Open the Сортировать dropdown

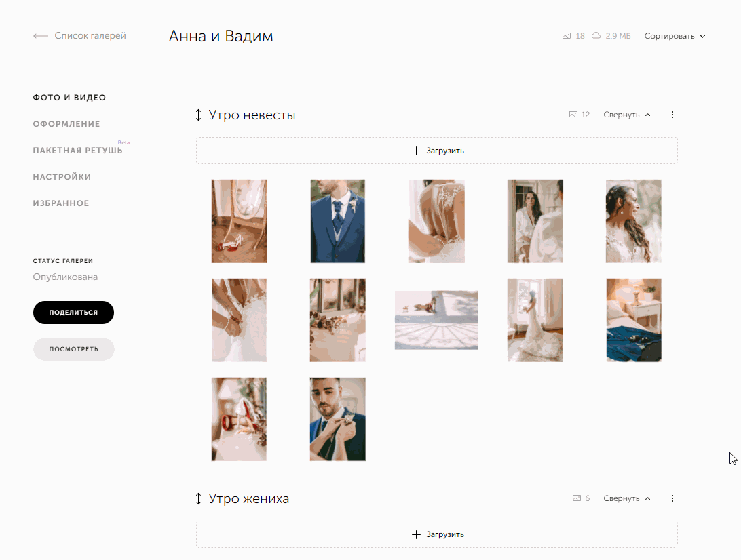pyautogui.click(x=674, y=36)
